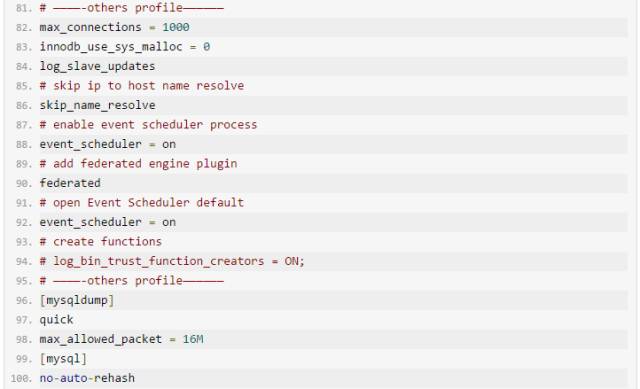Screen dimensions: 640x389
Task: Click the [mysql] section header
Action: pos(63,359)
